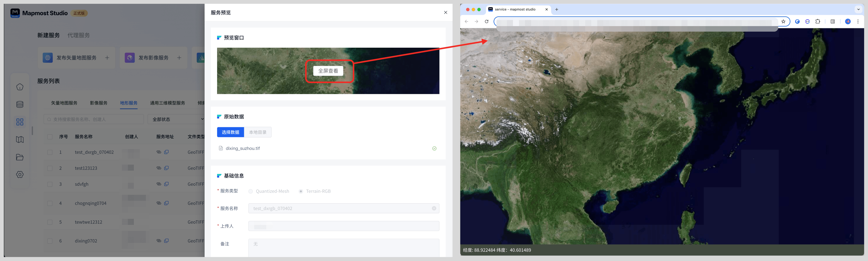
Task: Select the Quantized-Mesh radio button
Action: click(x=250, y=191)
